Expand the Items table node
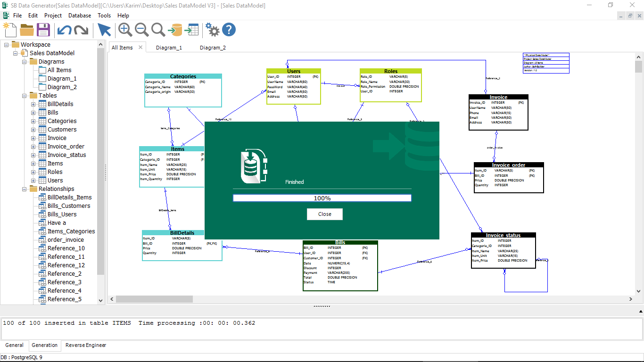644x362 pixels. pos(33,164)
